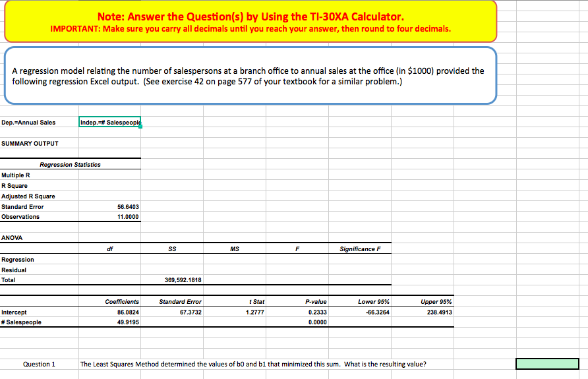Select the ANOVA label cell

pyautogui.click(x=12, y=238)
